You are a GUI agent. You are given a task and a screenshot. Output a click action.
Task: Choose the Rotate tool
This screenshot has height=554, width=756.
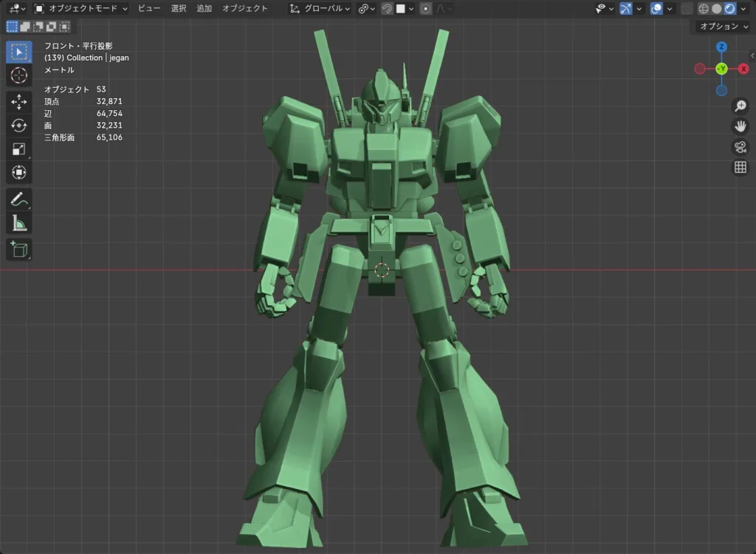pos(19,126)
